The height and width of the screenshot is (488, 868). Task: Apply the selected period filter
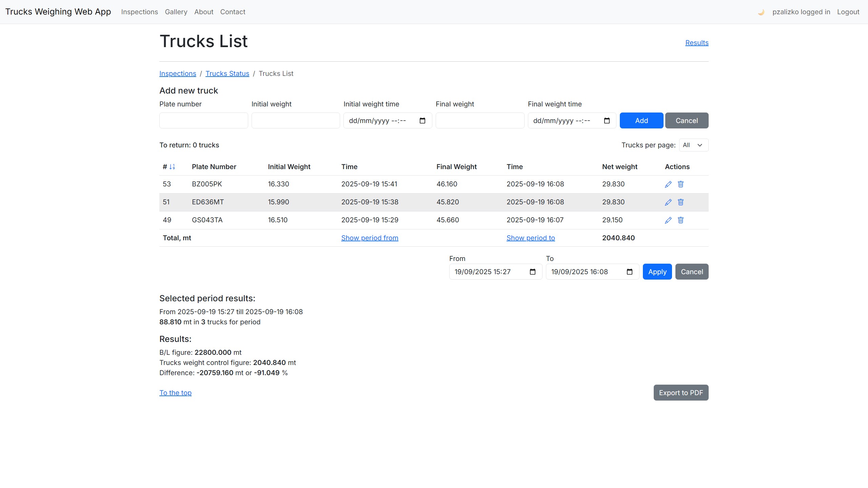(657, 272)
